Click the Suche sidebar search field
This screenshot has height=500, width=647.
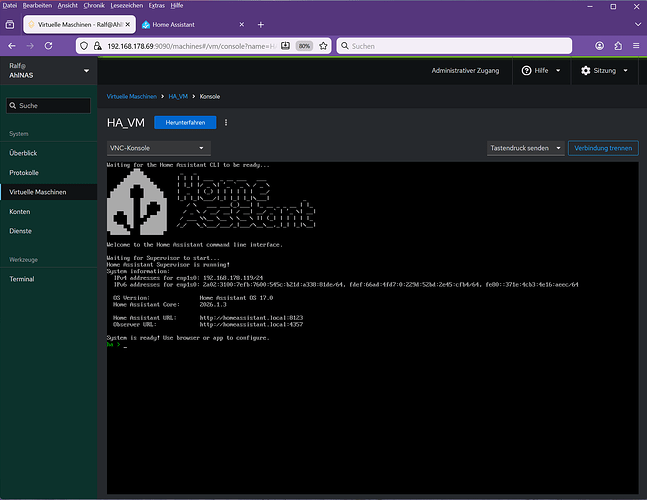coord(50,105)
